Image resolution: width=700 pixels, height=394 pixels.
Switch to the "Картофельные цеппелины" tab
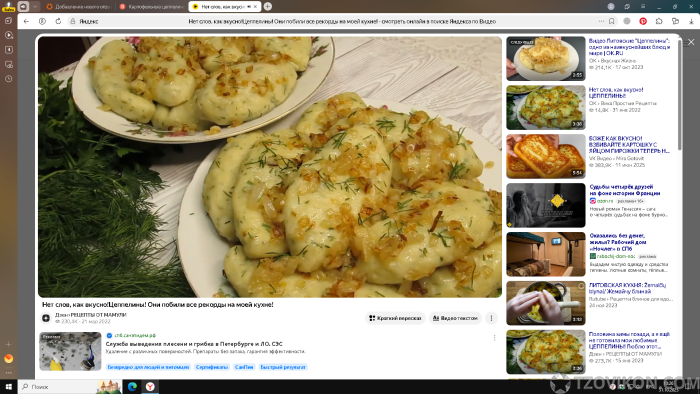pyautogui.click(x=152, y=6)
